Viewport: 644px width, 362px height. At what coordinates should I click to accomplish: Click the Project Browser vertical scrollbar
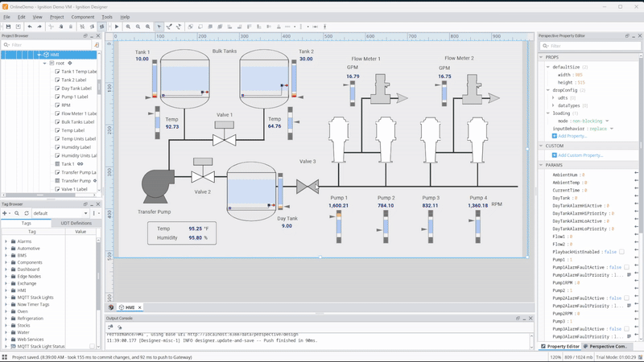[x=98, y=88]
